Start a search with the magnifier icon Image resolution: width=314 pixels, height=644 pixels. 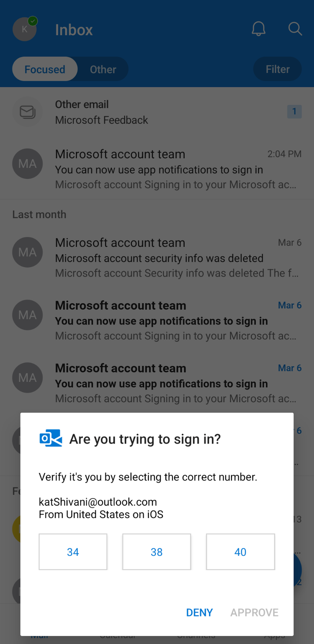295,29
